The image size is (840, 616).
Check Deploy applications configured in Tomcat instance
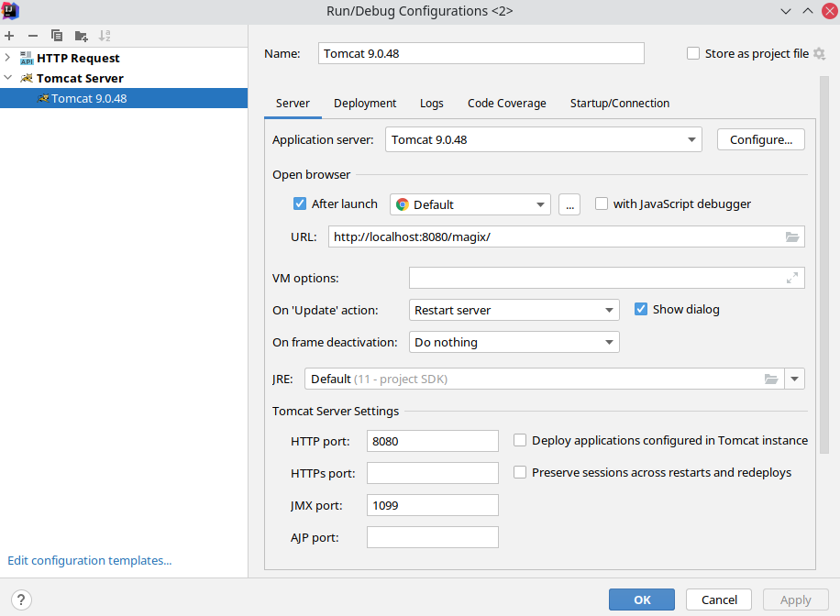pyautogui.click(x=520, y=440)
